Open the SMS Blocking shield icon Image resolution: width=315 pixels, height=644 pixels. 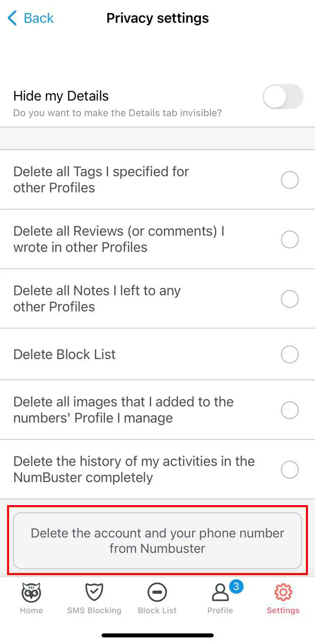click(94, 592)
